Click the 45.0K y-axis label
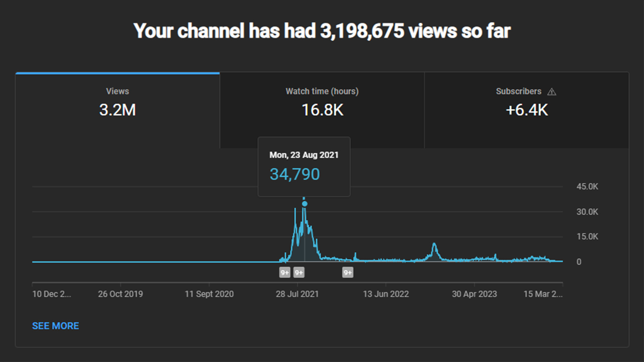 (587, 187)
